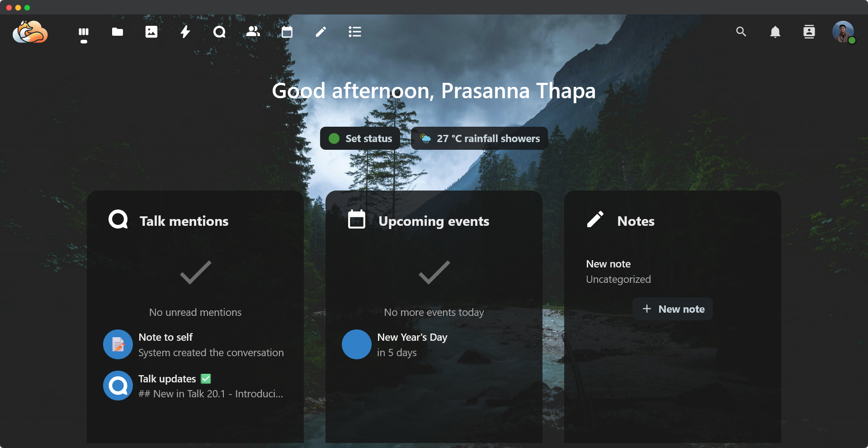Click the Set status button

pyautogui.click(x=360, y=138)
